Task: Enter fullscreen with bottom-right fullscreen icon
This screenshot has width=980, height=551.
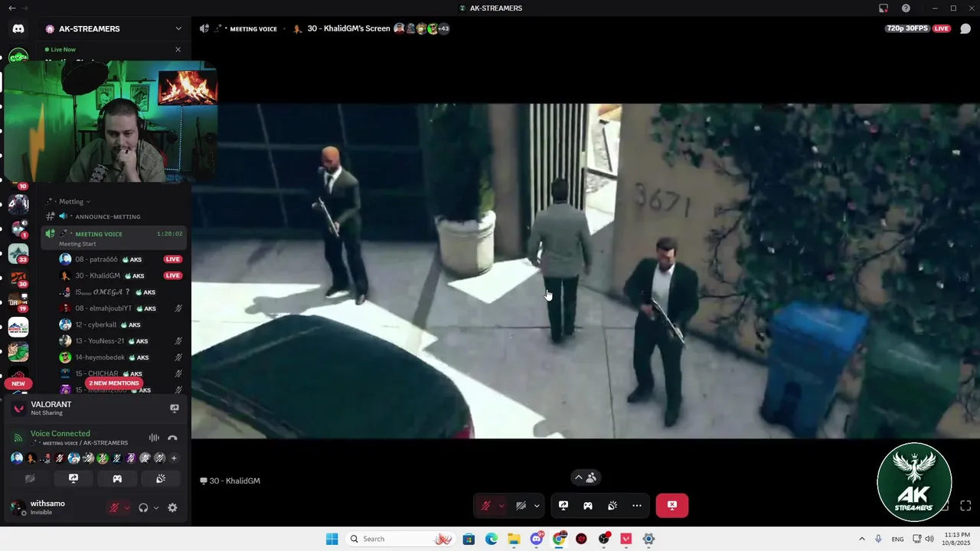Action: [965, 506]
